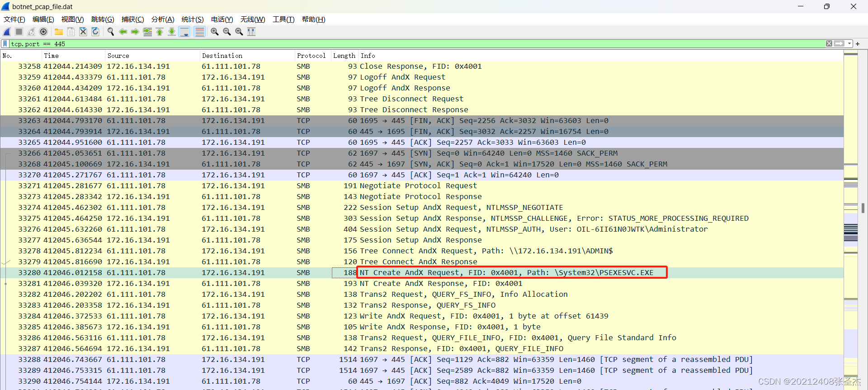Select packet 33280 PSEXESVC.EXE create request
The image size is (868, 390).
coord(422,273)
